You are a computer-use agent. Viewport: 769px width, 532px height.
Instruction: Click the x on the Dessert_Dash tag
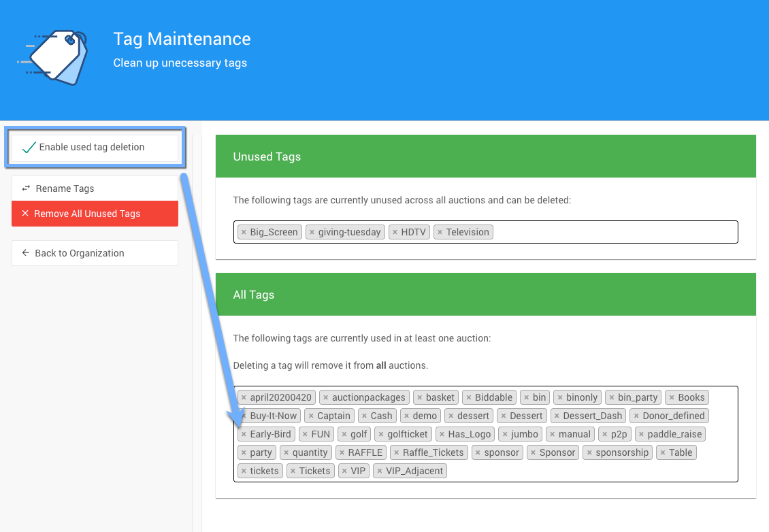click(557, 416)
